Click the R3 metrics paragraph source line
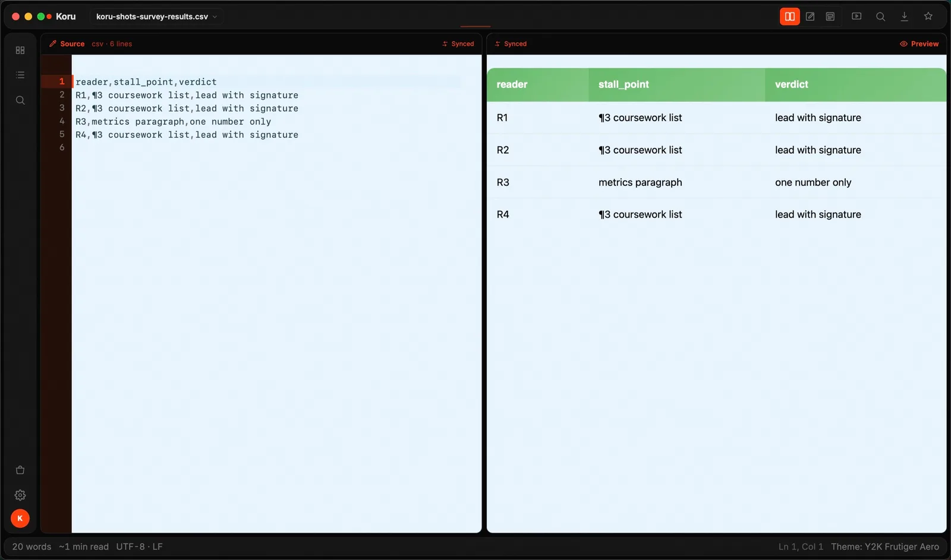951x560 pixels. point(173,122)
